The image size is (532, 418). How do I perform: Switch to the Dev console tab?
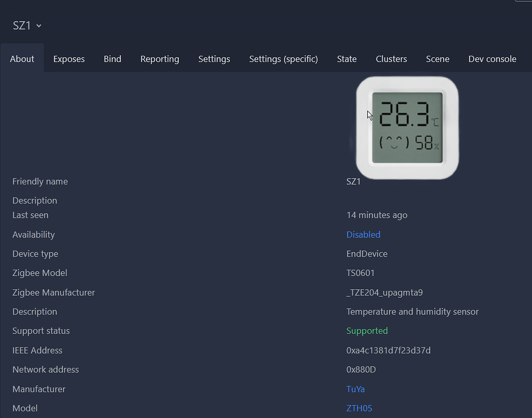(492, 59)
